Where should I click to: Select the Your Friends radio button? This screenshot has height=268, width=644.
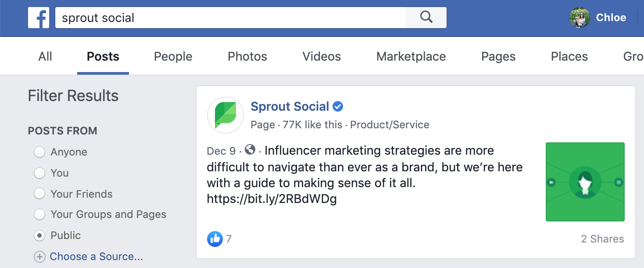[x=40, y=194]
